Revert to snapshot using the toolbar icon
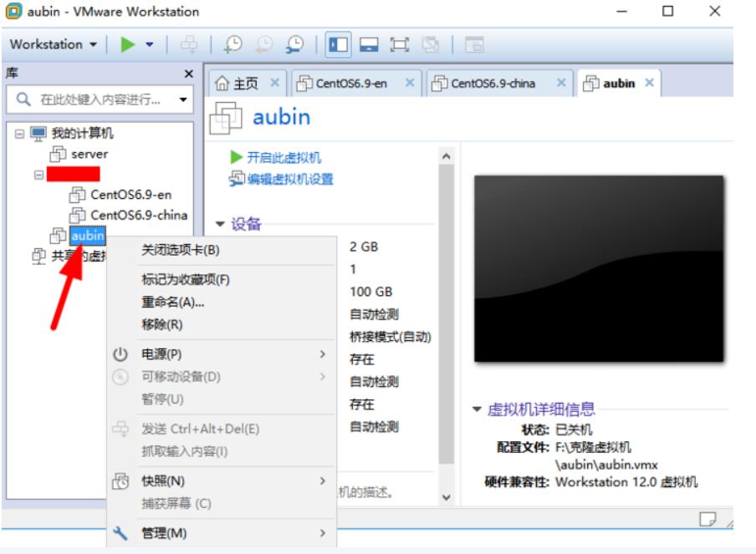 (x=264, y=44)
